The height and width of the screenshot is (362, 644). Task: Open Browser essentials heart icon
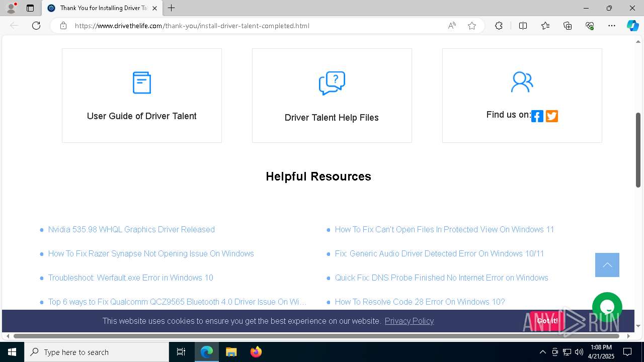pyautogui.click(x=590, y=26)
